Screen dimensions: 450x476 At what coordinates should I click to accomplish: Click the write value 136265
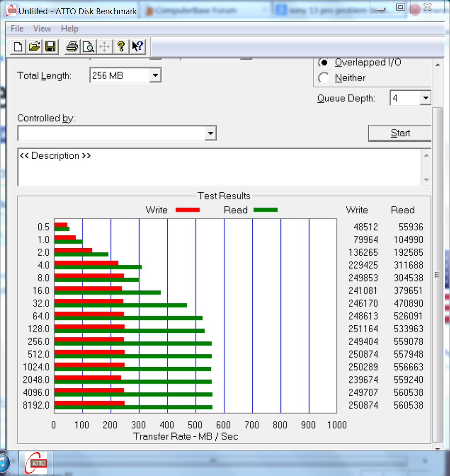363,253
